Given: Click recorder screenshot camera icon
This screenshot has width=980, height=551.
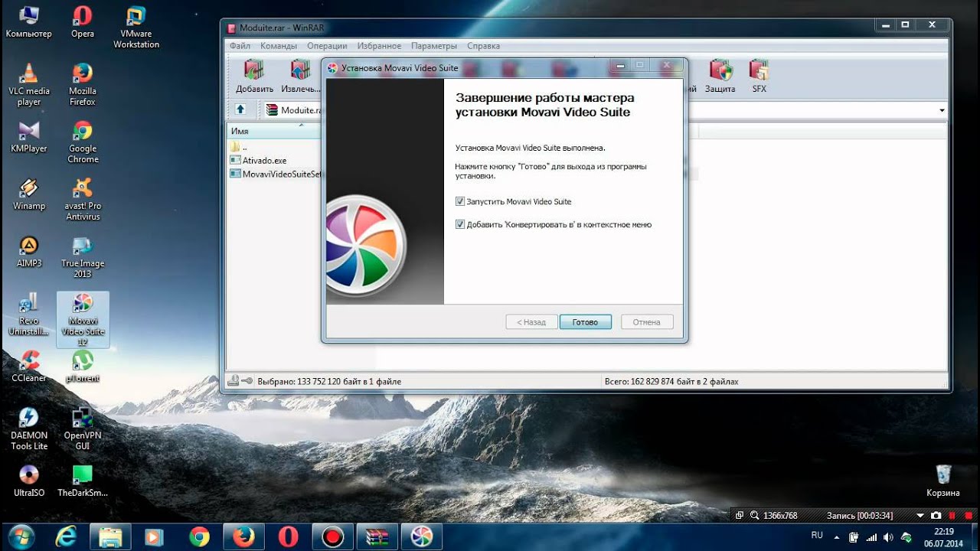Looking at the screenshot, I should [936, 516].
